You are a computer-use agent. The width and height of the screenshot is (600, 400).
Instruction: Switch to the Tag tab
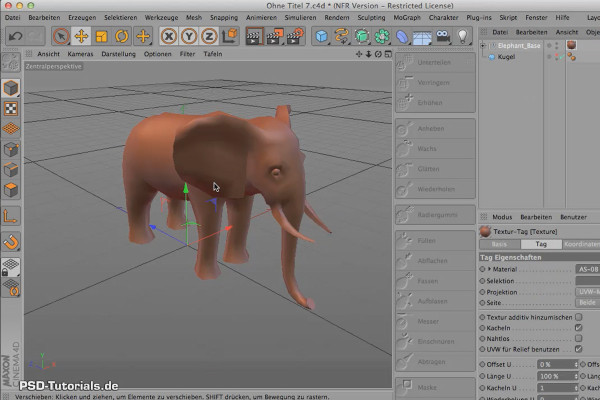click(541, 244)
